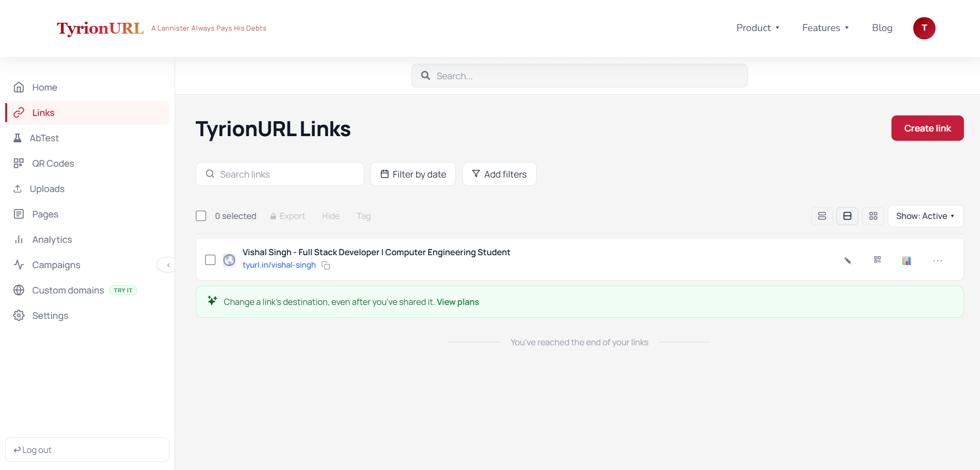The height and width of the screenshot is (470, 980).
Task: Click the Create link button
Action: coord(927,128)
